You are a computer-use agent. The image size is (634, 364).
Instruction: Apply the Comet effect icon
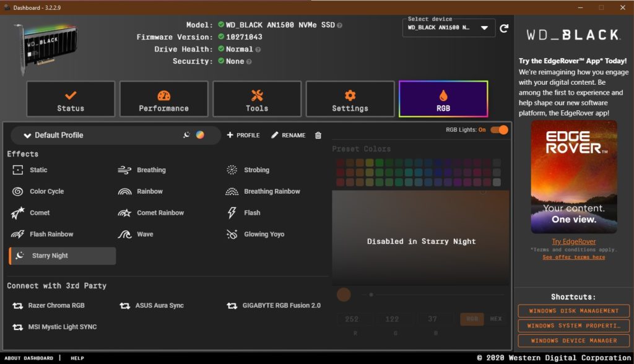(x=18, y=213)
